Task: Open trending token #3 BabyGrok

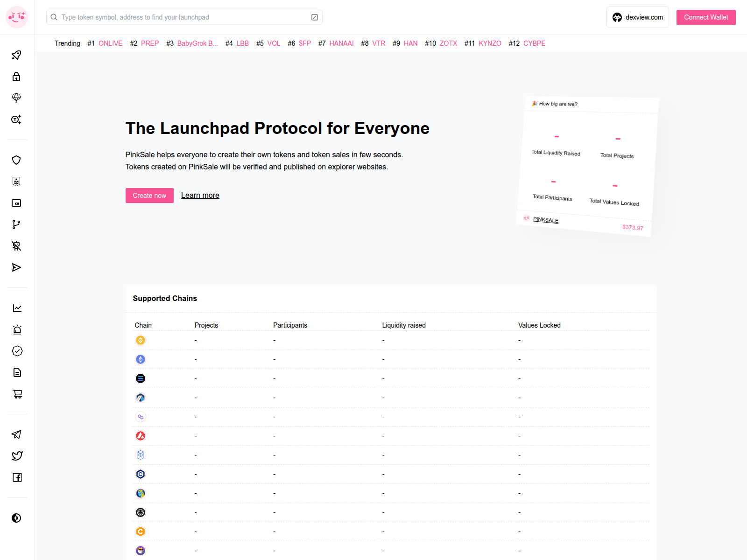Action: click(197, 43)
